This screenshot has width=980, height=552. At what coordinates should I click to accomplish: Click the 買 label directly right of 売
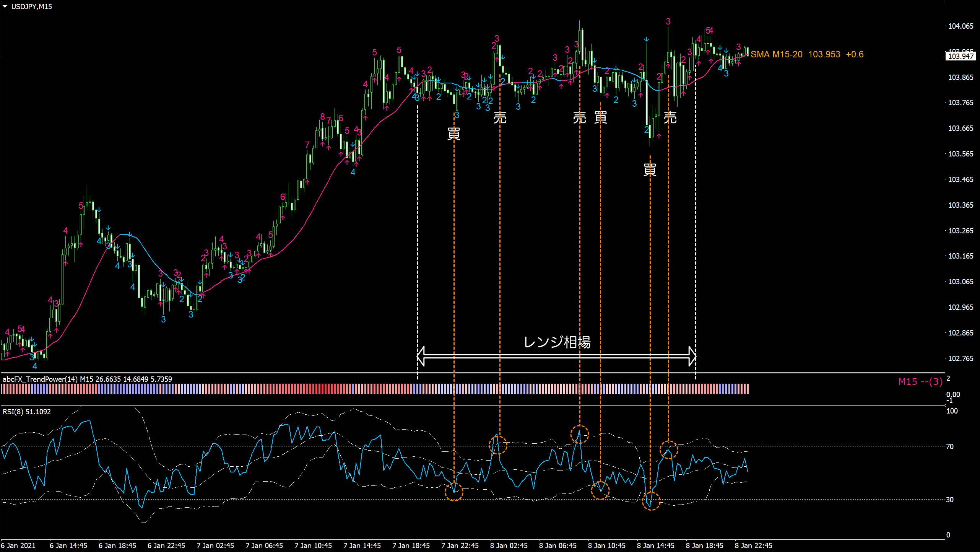point(600,117)
